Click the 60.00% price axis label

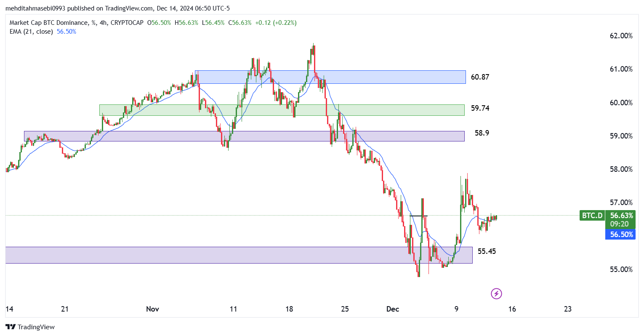coord(621,103)
